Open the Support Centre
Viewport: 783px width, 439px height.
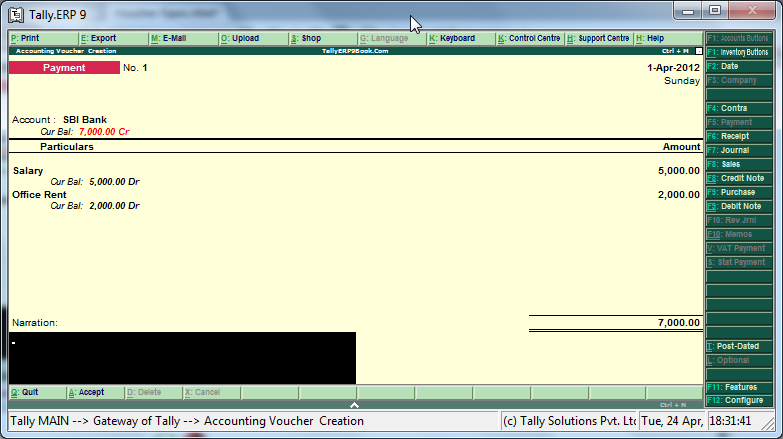click(x=599, y=38)
